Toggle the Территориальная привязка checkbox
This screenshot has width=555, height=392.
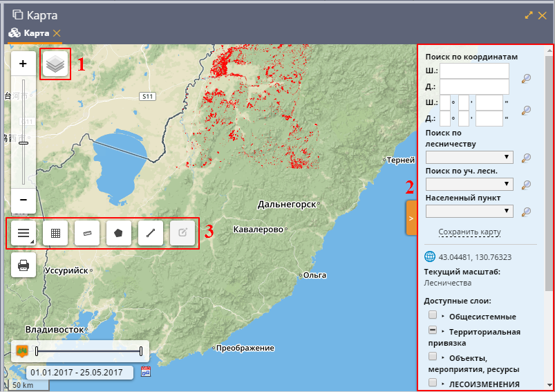433,330
